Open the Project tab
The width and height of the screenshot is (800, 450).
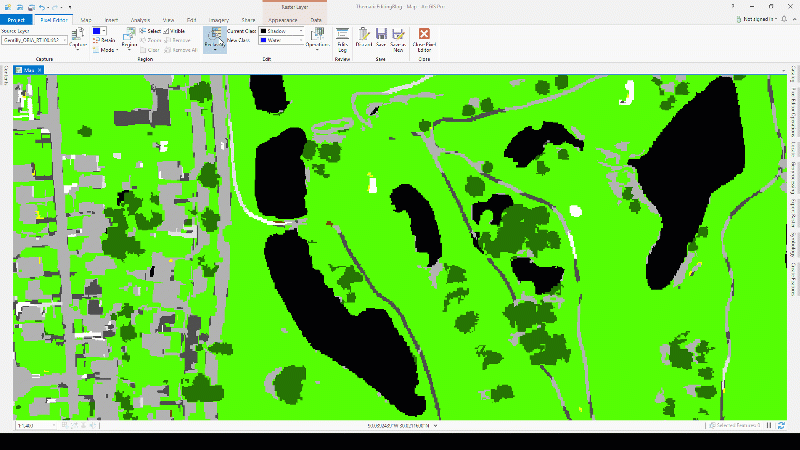16,20
